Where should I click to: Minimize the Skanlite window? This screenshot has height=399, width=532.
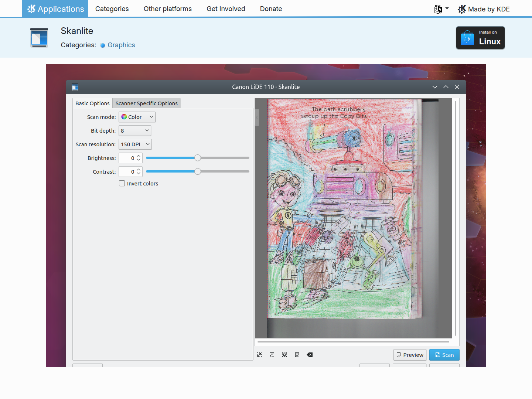tap(435, 87)
